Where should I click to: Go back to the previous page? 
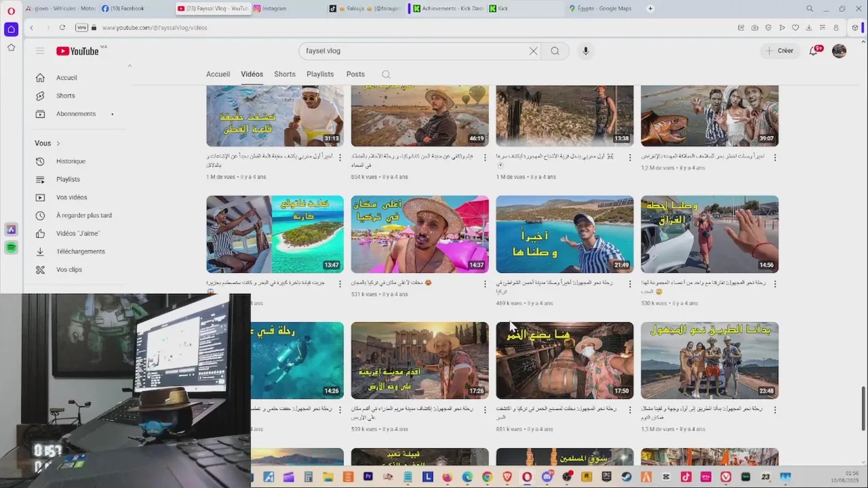pyautogui.click(x=31, y=28)
